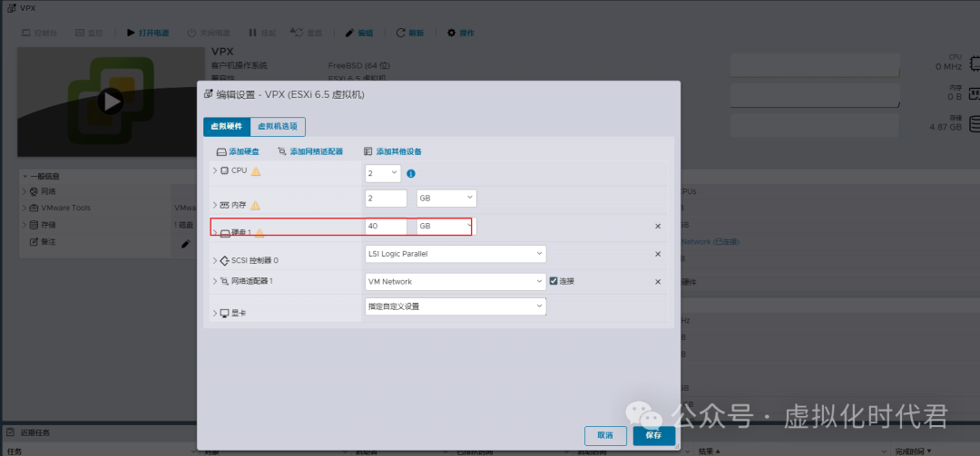Viewport: 980px width, 456px height.
Task: Click the 取消 cancel button
Action: click(x=605, y=435)
